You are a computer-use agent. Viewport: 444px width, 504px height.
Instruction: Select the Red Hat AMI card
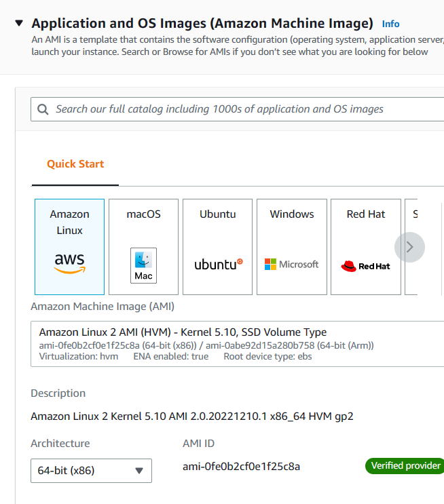coord(366,247)
